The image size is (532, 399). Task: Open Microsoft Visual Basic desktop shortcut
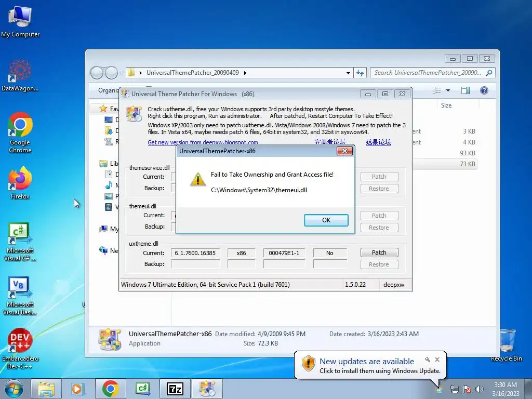click(x=20, y=296)
